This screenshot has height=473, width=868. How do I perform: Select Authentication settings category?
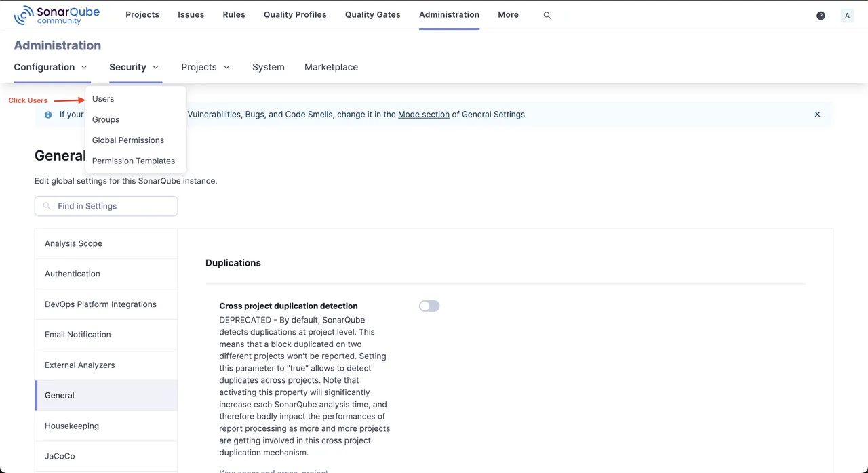click(x=106, y=274)
